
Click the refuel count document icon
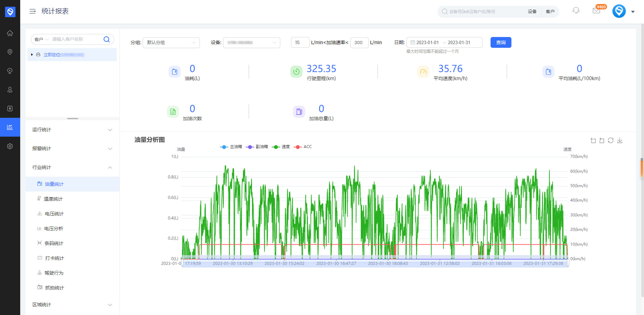tap(173, 112)
